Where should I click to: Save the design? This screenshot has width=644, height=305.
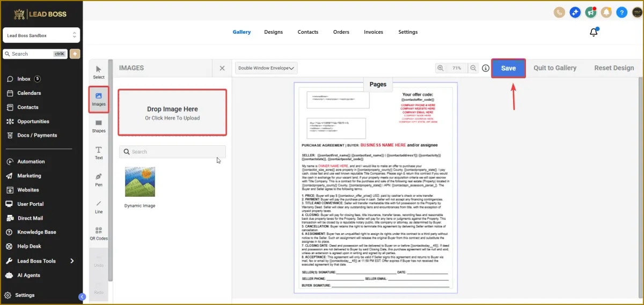pos(508,68)
